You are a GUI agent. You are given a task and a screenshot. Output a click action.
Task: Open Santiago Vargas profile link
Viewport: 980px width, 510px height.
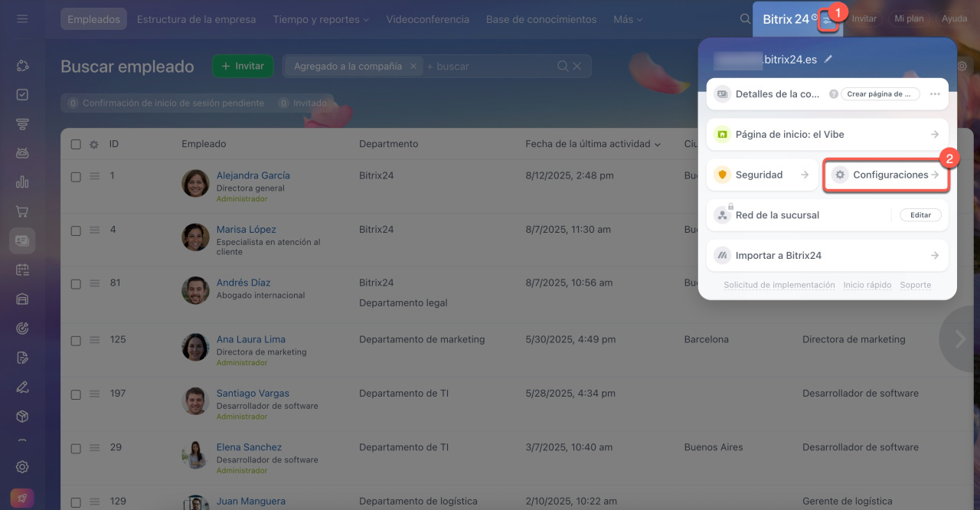click(253, 394)
